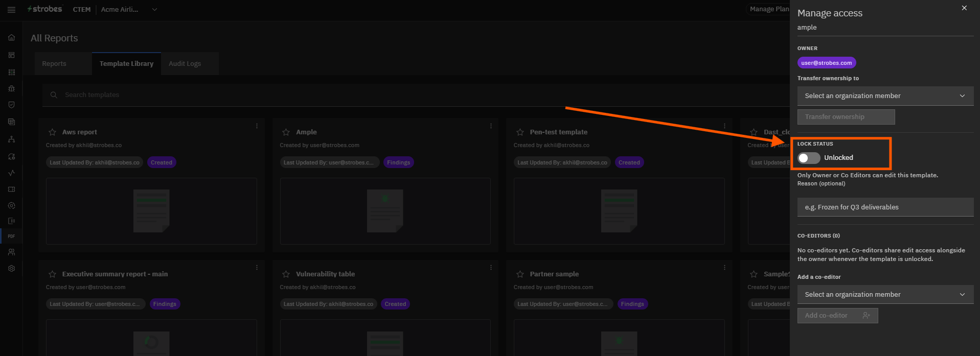Image resolution: width=980 pixels, height=356 pixels.
Task: Open the users sidebar icon
Action: (11, 252)
